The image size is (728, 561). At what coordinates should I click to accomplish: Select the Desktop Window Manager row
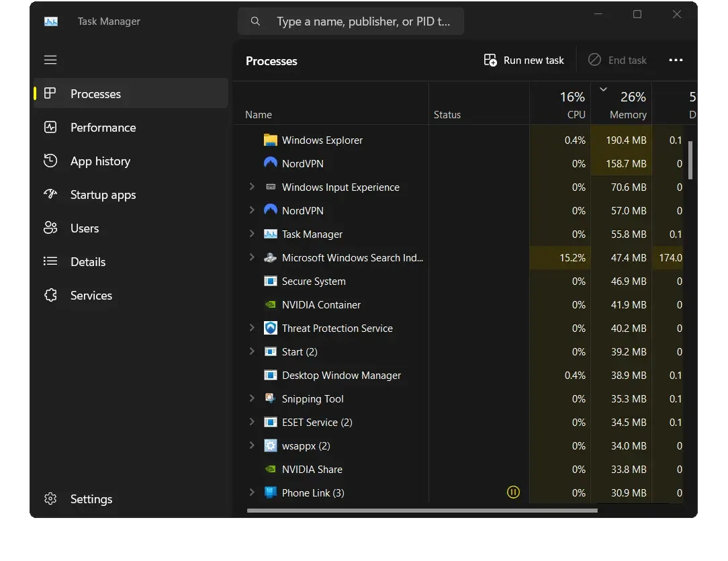click(x=458, y=376)
